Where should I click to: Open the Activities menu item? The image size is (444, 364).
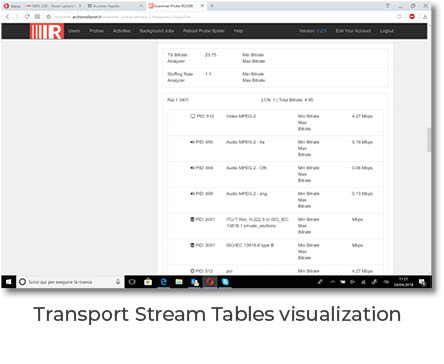click(x=122, y=31)
